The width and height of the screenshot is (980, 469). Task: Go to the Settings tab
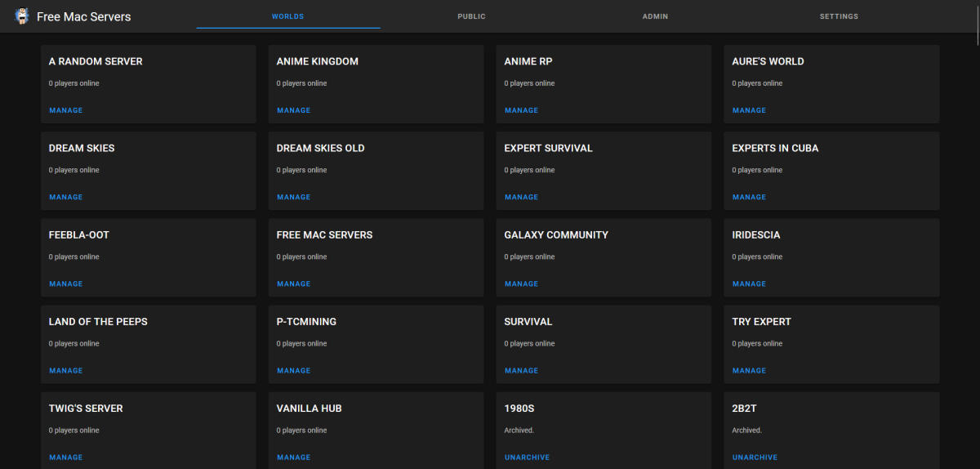click(839, 16)
